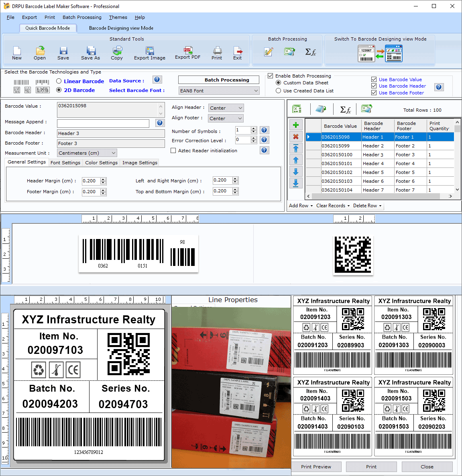
Task: Switch to Font Settings tab
Action: tap(65, 163)
